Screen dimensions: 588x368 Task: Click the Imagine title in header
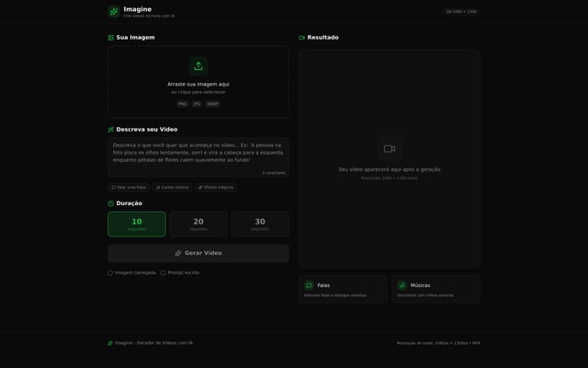click(138, 9)
